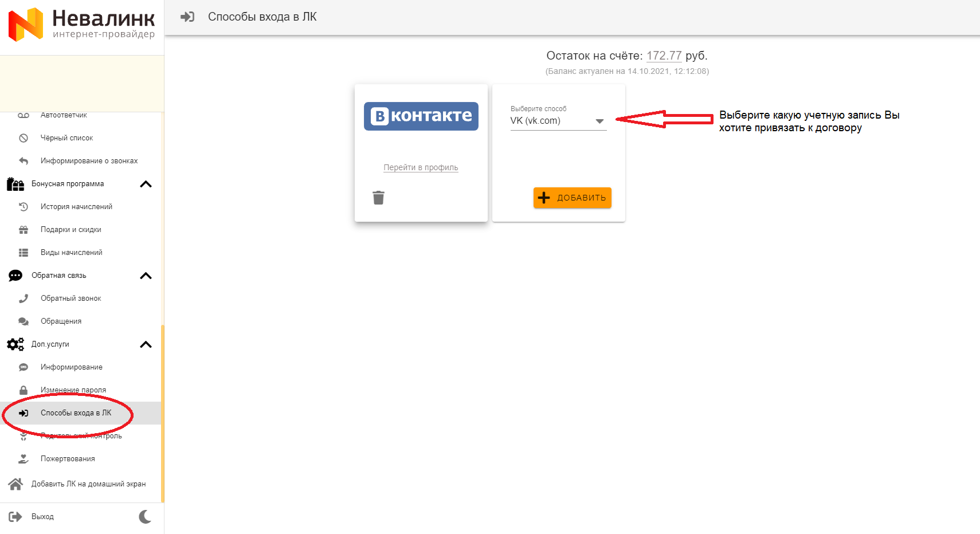
Task: Follow the 'Перейти в профиль' link
Action: (x=421, y=167)
